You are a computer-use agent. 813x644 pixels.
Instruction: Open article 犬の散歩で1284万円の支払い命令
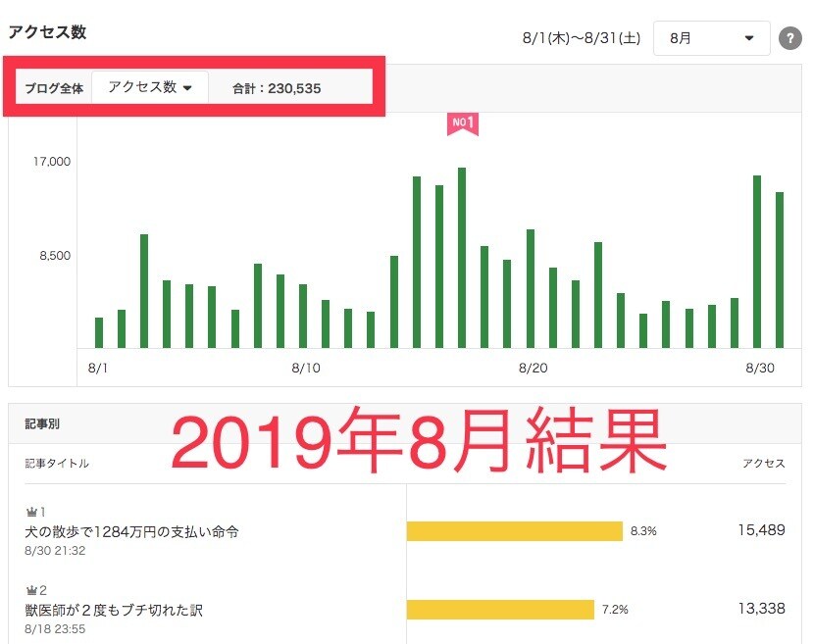[x=131, y=532]
